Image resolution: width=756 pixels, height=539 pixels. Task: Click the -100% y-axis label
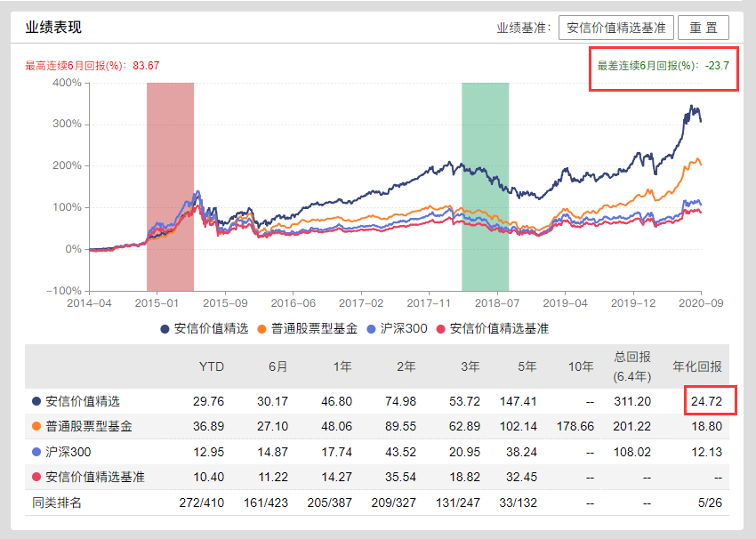[64, 291]
